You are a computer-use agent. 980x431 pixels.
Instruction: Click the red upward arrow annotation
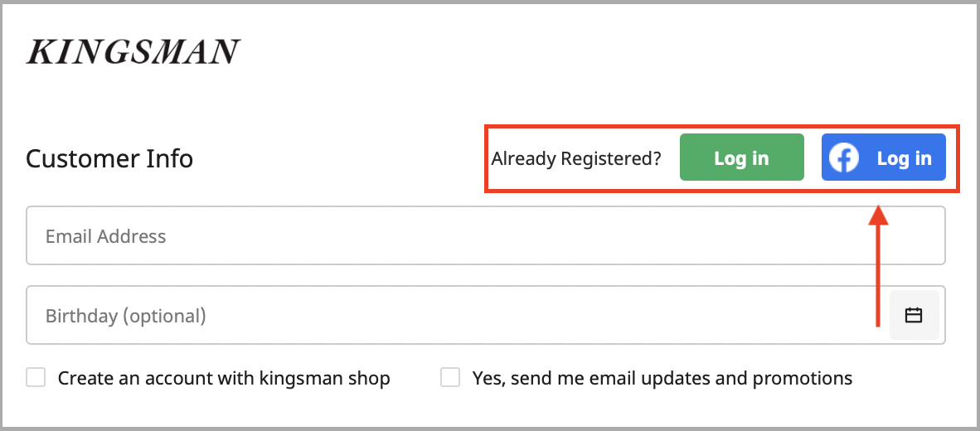[878, 265]
